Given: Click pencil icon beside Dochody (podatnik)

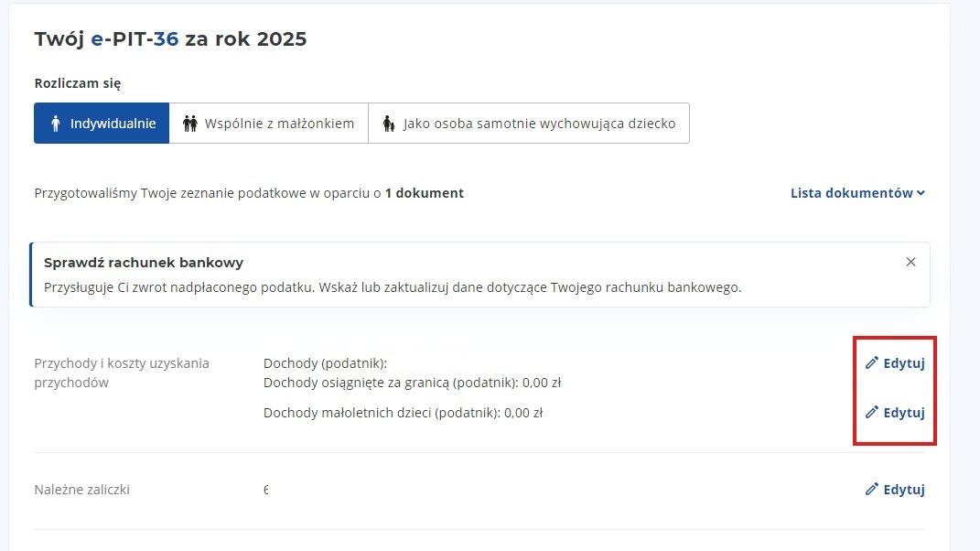Looking at the screenshot, I should 871,363.
